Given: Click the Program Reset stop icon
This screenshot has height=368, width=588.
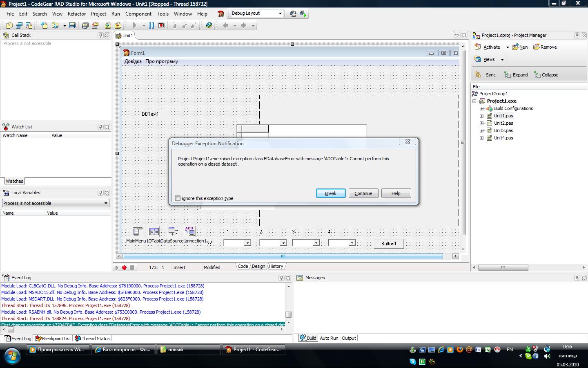Looking at the screenshot, I should [x=161, y=25].
